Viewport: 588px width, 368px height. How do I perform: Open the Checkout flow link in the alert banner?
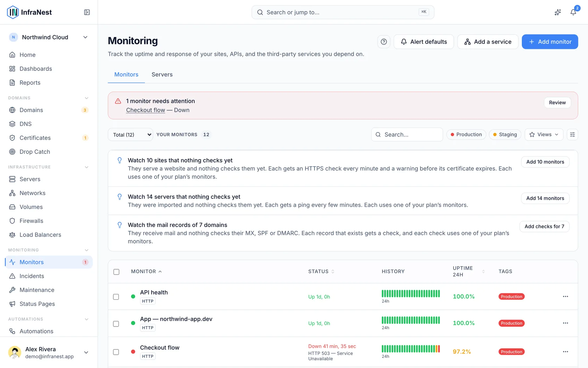(x=146, y=110)
